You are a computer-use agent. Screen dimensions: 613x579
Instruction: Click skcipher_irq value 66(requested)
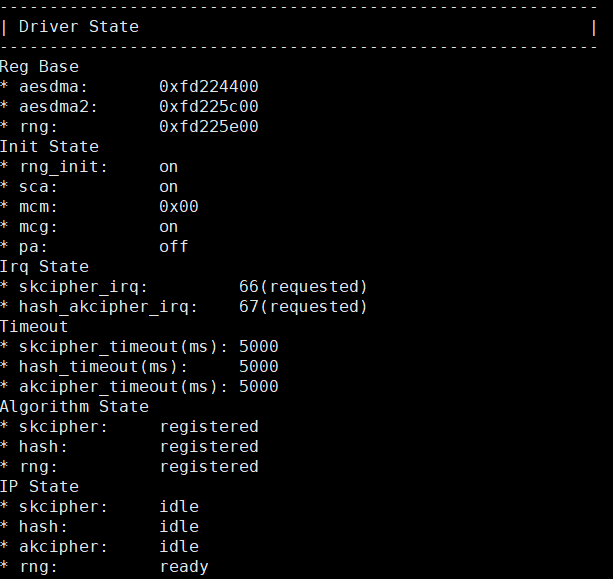click(303, 287)
